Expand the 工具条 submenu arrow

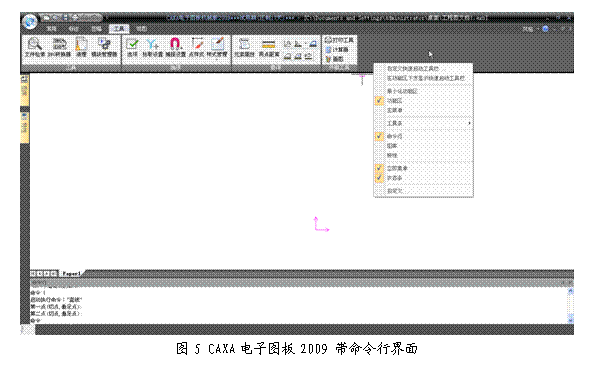point(469,123)
